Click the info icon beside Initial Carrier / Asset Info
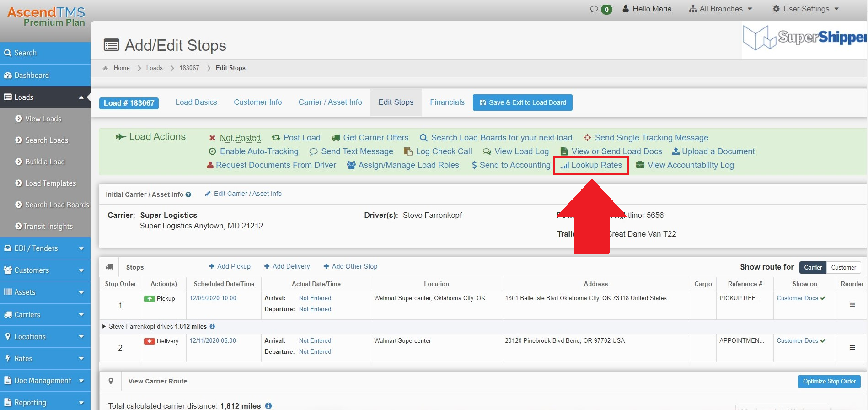The height and width of the screenshot is (410, 868). coord(188,194)
